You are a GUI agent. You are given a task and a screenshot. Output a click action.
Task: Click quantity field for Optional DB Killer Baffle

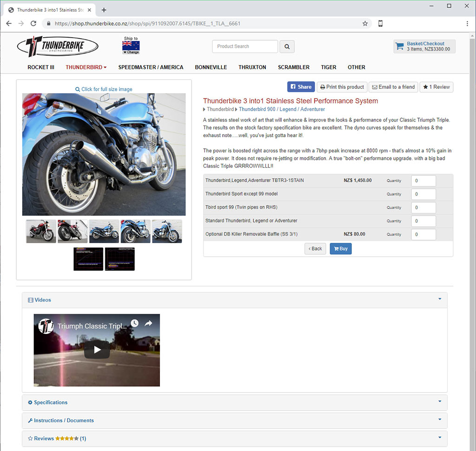(x=423, y=234)
